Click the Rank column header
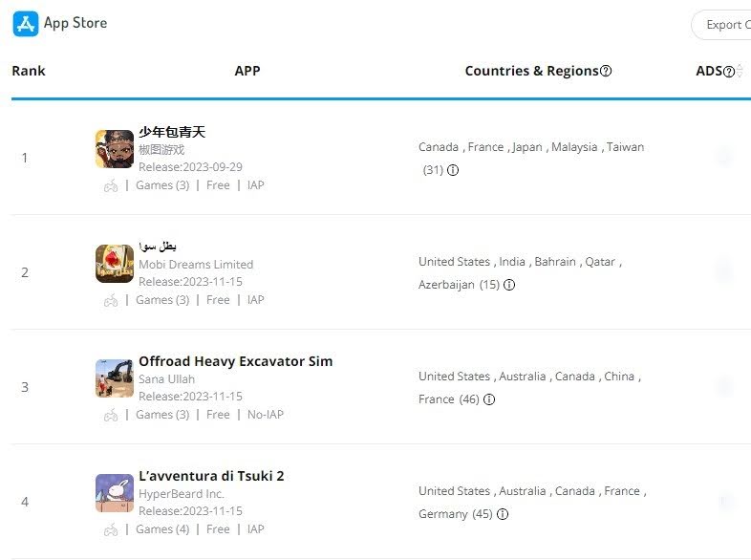This screenshot has width=751, height=560. 29,71
